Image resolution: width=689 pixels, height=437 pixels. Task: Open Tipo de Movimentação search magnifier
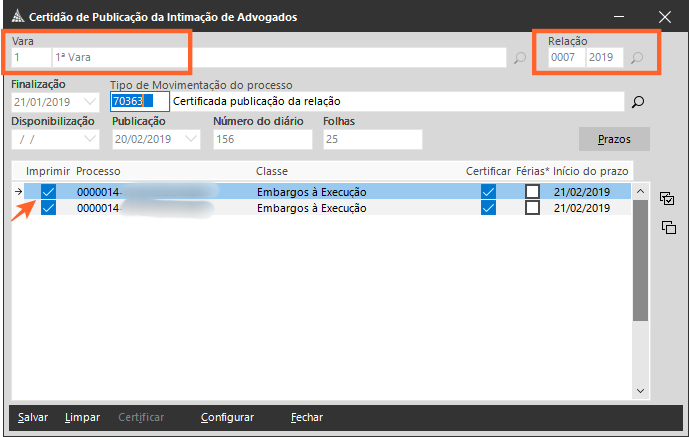point(638,102)
